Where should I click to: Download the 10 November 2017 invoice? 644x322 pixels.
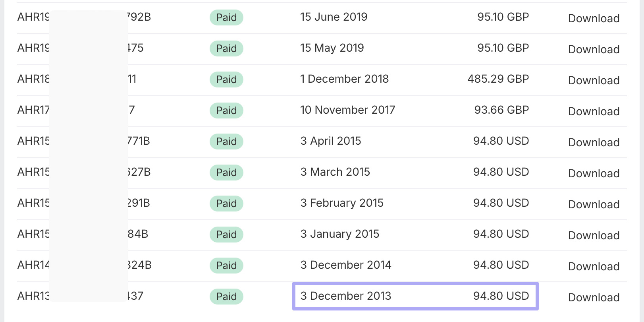593,111
